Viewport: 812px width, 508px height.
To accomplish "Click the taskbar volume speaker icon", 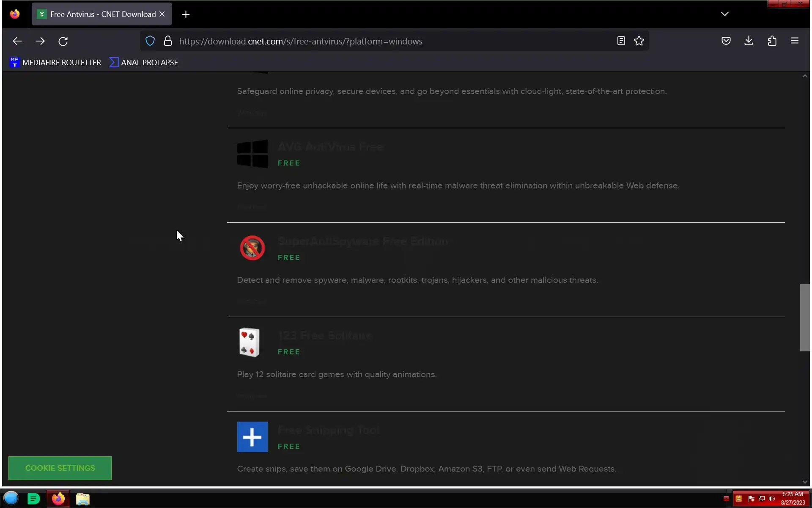I will [x=772, y=499].
